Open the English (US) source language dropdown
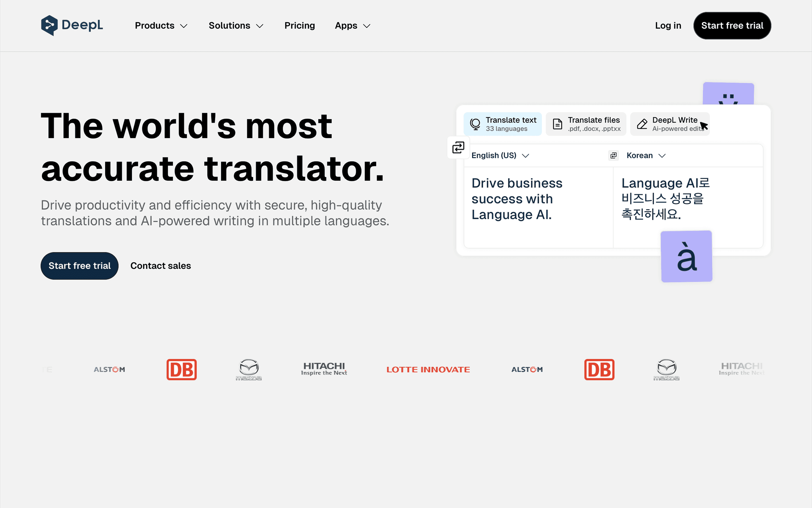This screenshot has width=812, height=508. (x=500, y=155)
